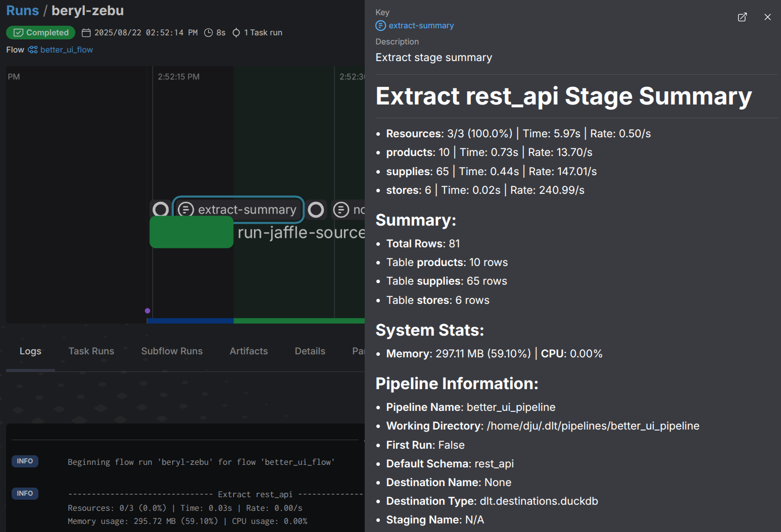Show the Artifacts tab
781x532 pixels.
pyautogui.click(x=249, y=351)
